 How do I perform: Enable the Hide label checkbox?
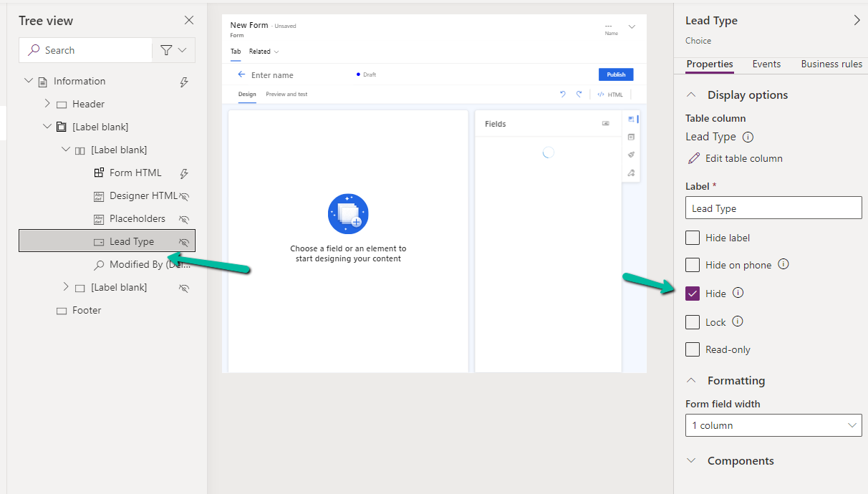[693, 238]
